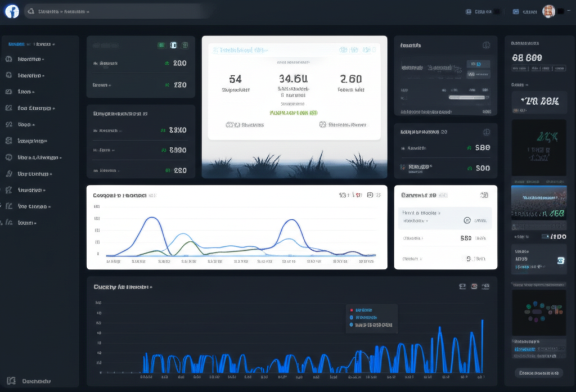The height and width of the screenshot is (392, 576).
Task: Click the first icon in the left sidebar
Action: [9, 59]
